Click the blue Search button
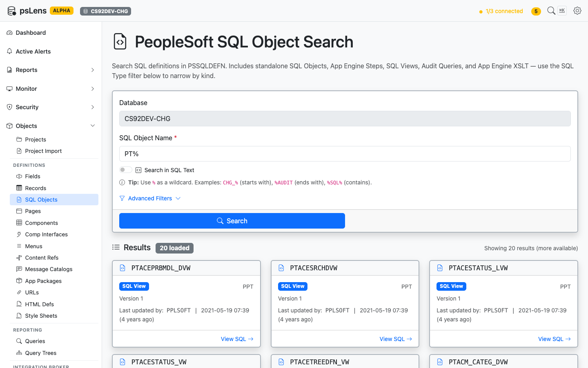The height and width of the screenshot is (368, 588). [x=232, y=221]
